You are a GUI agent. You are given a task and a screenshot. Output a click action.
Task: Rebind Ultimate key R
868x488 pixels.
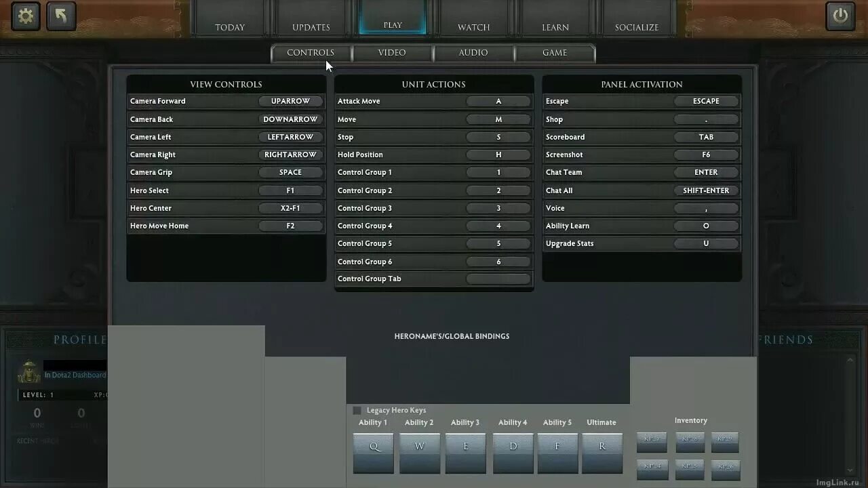click(602, 452)
